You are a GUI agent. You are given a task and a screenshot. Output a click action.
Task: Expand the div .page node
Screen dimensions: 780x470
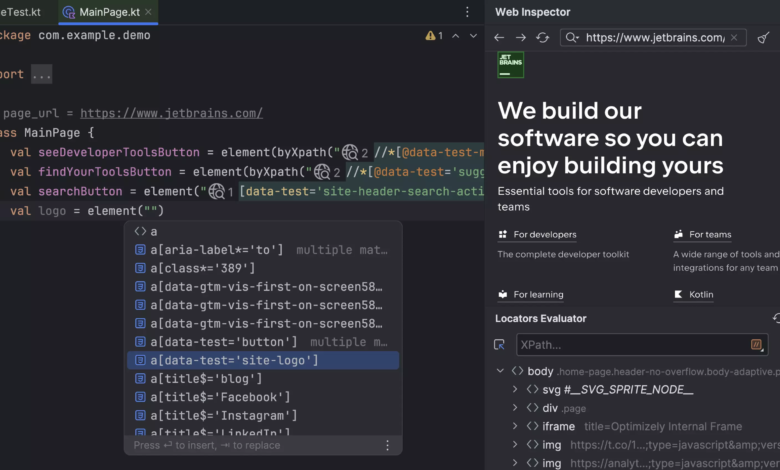tap(515, 408)
